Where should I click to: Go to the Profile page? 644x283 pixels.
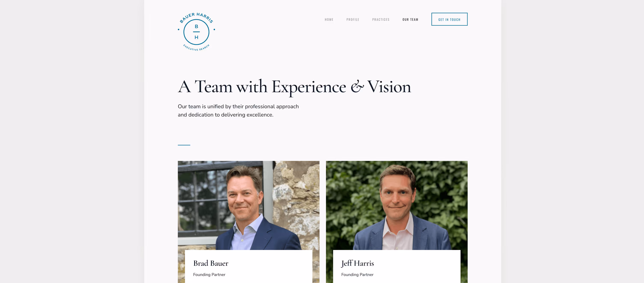coord(353,19)
